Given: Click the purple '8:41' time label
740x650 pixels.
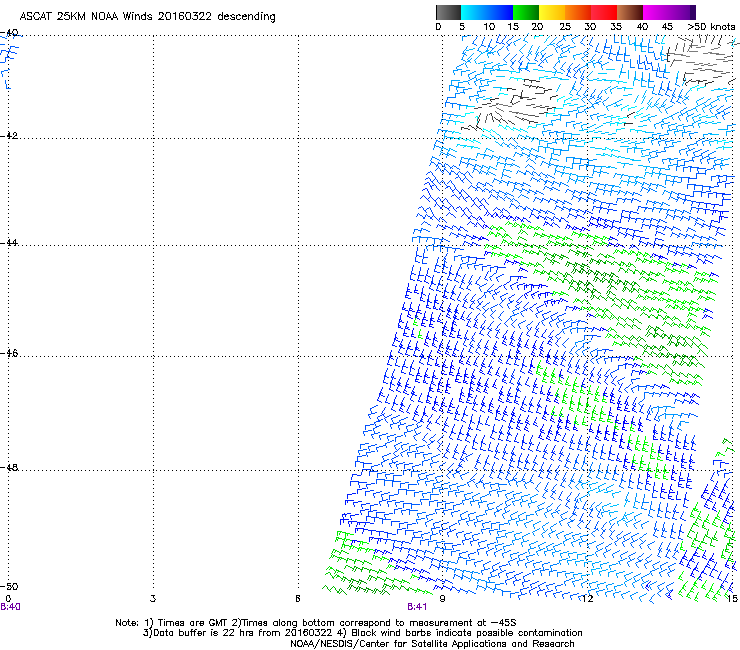Looking at the screenshot, I should point(417,607).
